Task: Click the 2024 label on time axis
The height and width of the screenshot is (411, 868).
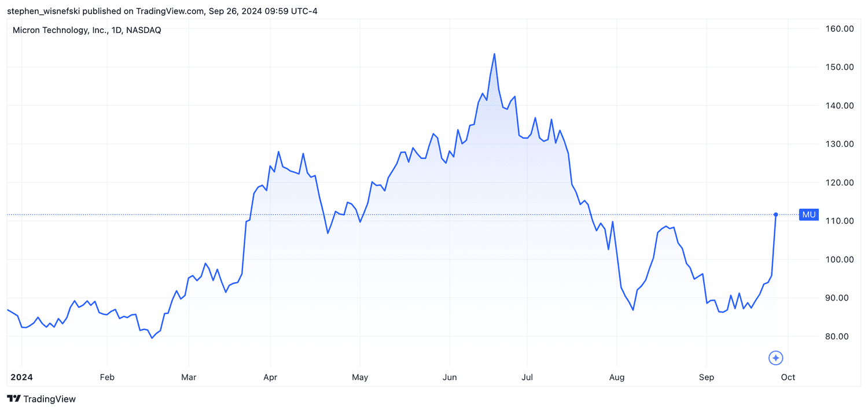Action: click(21, 377)
